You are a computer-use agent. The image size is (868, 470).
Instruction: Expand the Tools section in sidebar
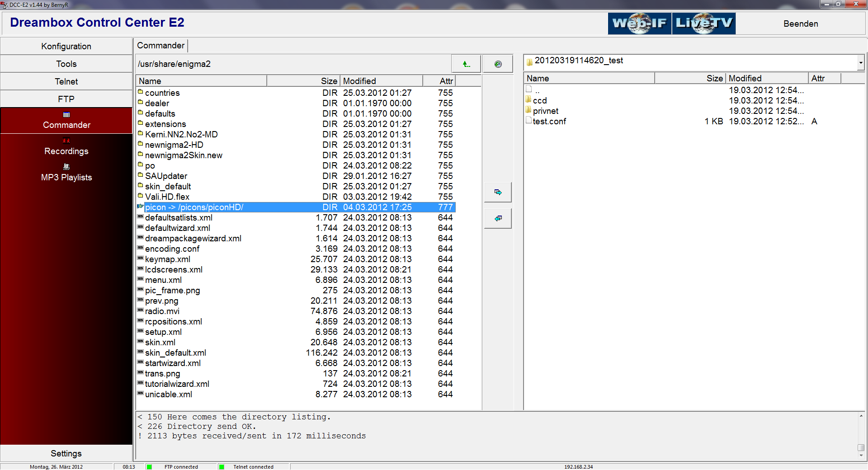[66, 64]
